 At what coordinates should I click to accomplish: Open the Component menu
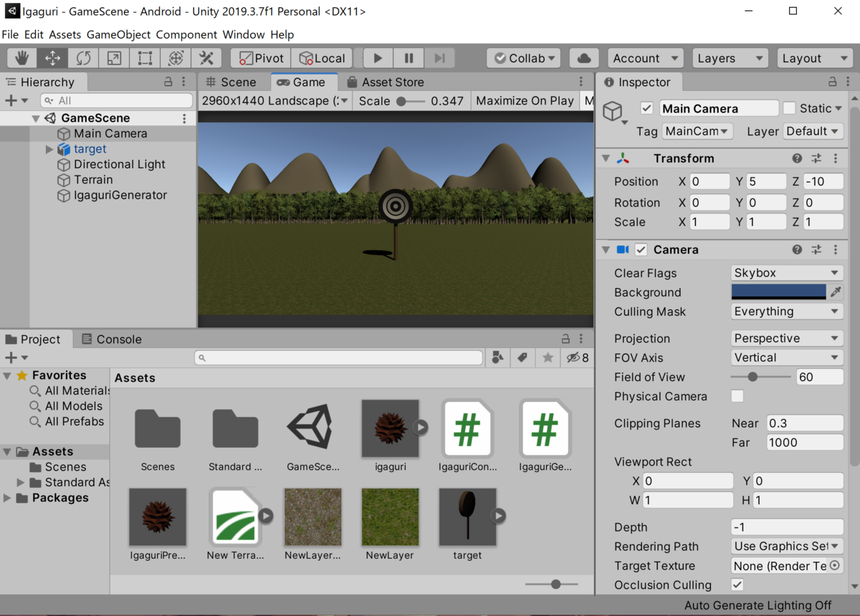[186, 34]
